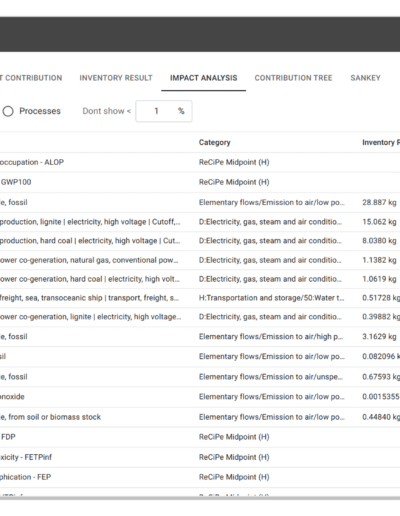Click the from soil or biomass stock row
400x516 pixels.
[200, 417]
